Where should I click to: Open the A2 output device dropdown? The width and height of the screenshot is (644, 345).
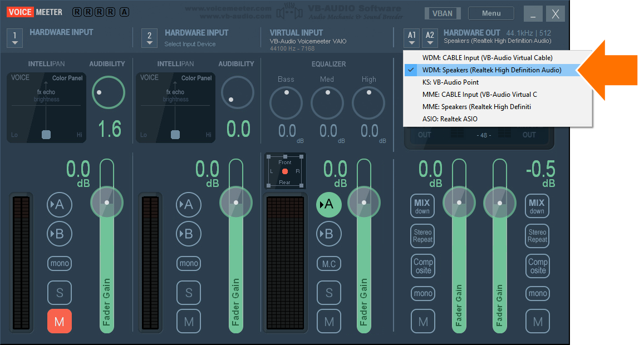click(430, 38)
